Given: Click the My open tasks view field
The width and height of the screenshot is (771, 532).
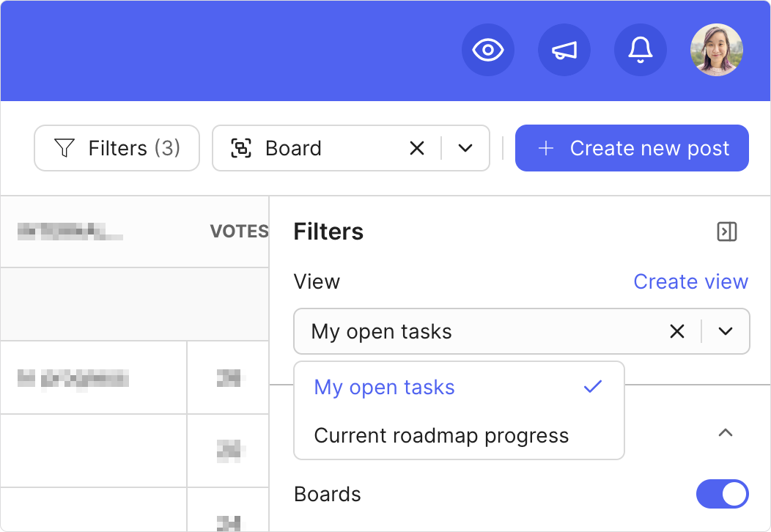Looking at the screenshot, I should pos(476,331).
